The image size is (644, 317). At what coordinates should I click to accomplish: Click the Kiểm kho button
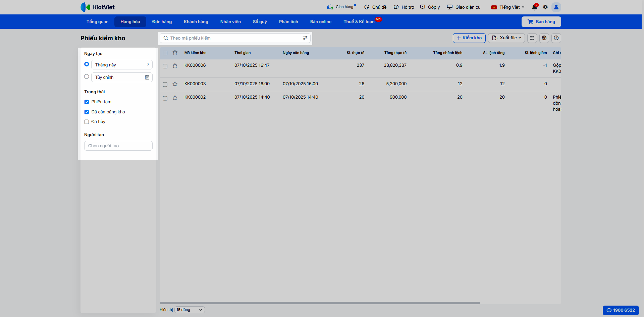click(x=469, y=38)
